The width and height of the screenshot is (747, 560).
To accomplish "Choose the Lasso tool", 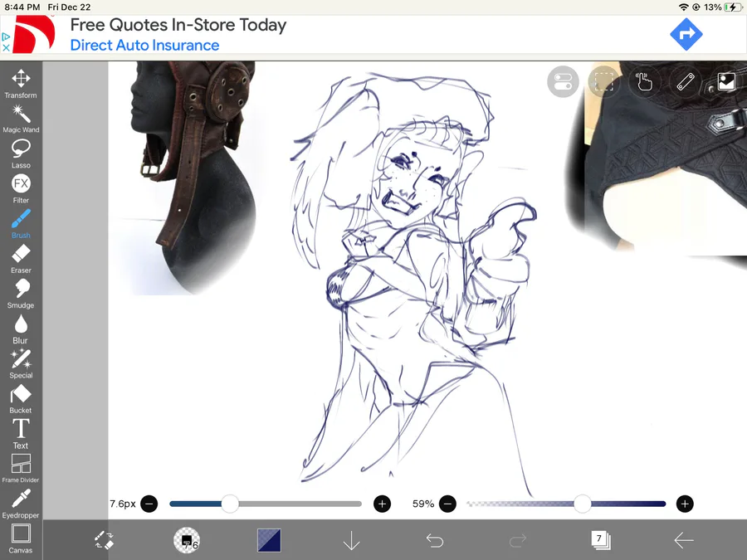I will 21,153.
